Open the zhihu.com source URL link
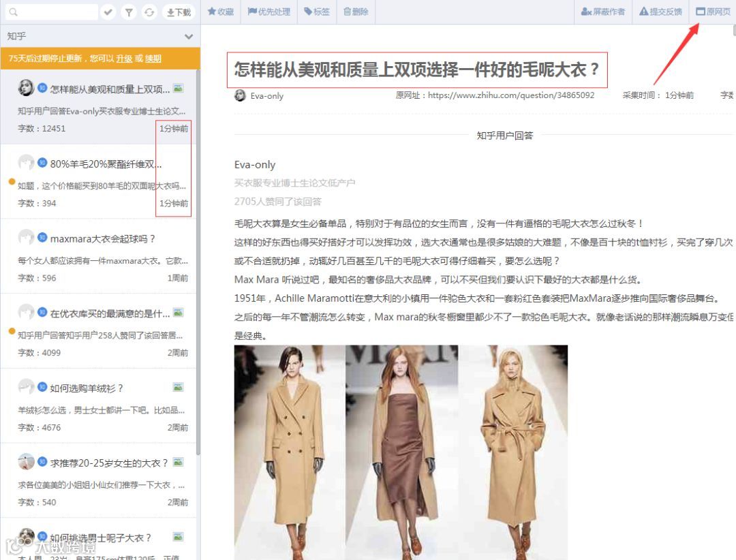The height and width of the screenshot is (560, 736). (511, 95)
